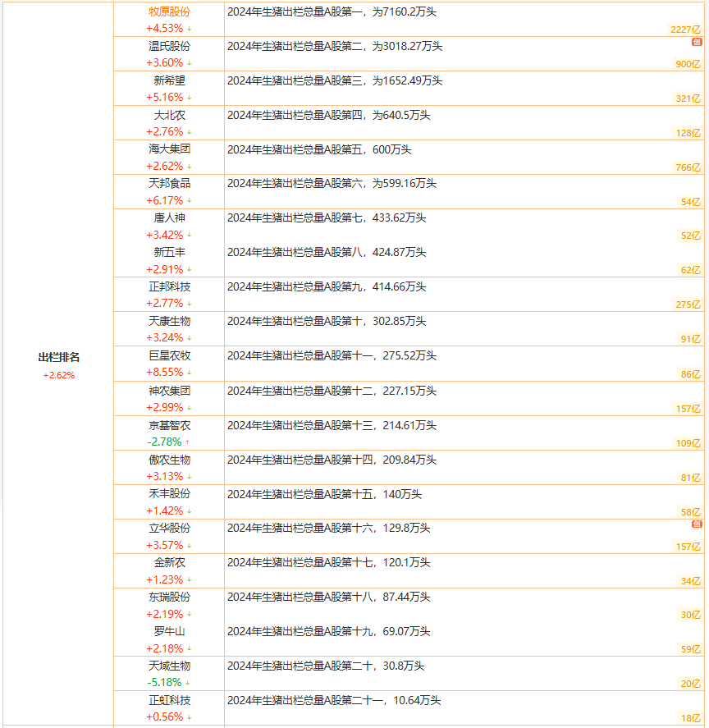Viewport: 709px width, 728px height.
Task: Click the red up arrow beside -2.78% 京基智农
Action: pos(188,442)
